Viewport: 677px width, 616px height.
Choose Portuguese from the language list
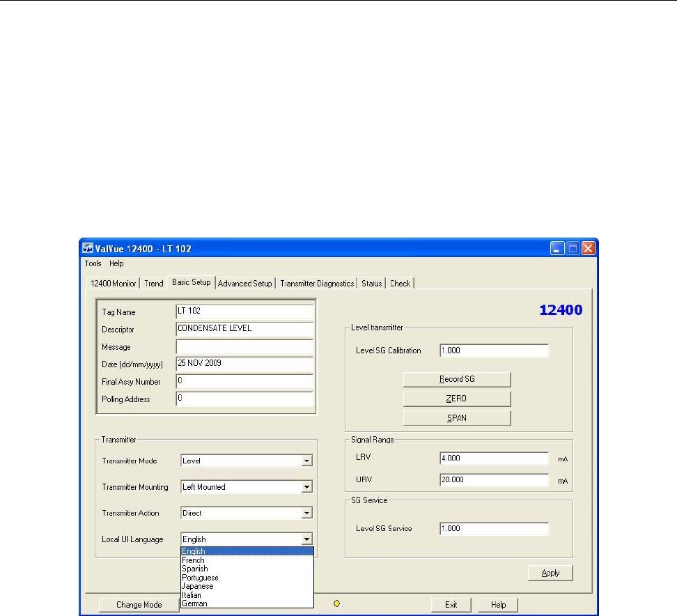coord(247,578)
